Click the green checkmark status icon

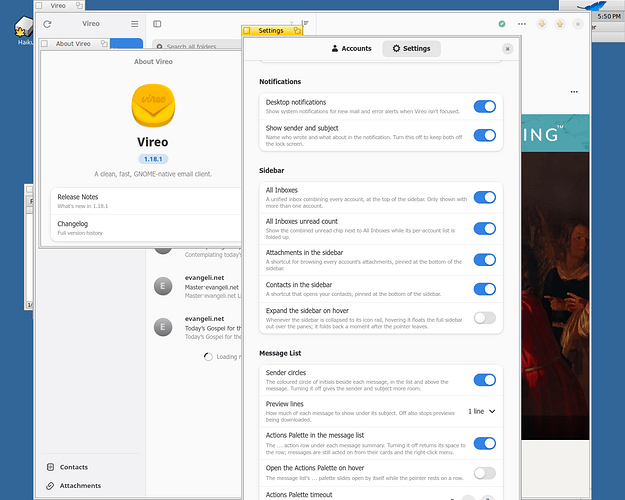click(502, 24)
